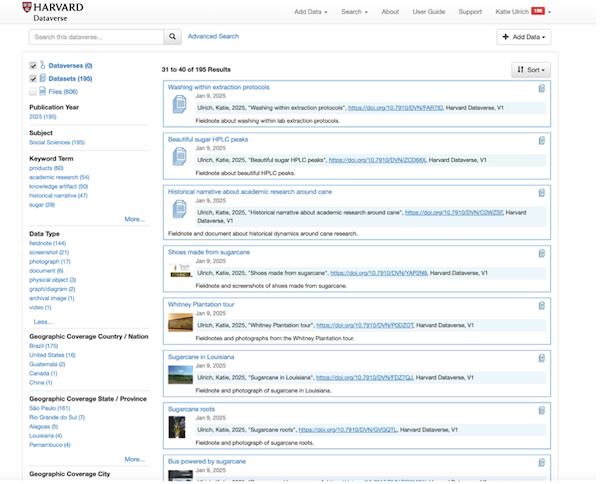
Task: Open Washing within extraction protocols dataset title
Action: point(218,87)
